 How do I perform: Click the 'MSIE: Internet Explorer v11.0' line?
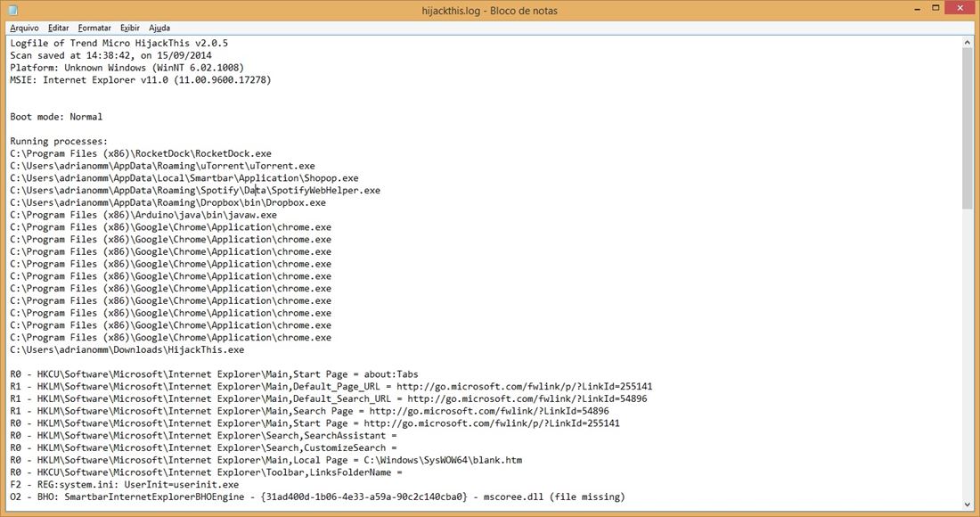141,80
